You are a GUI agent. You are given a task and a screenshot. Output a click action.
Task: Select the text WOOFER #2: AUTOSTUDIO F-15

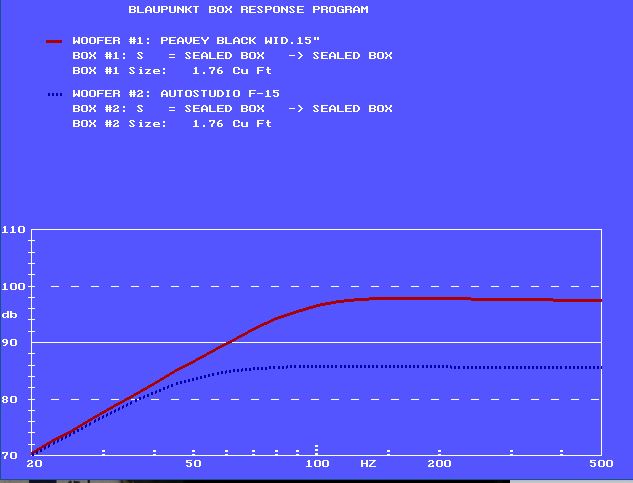[176, 93]
